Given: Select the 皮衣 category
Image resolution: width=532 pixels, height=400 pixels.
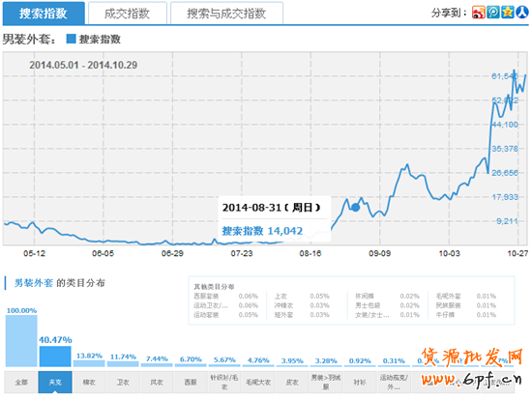Looking at the screenshot, I should coord(292,382).
